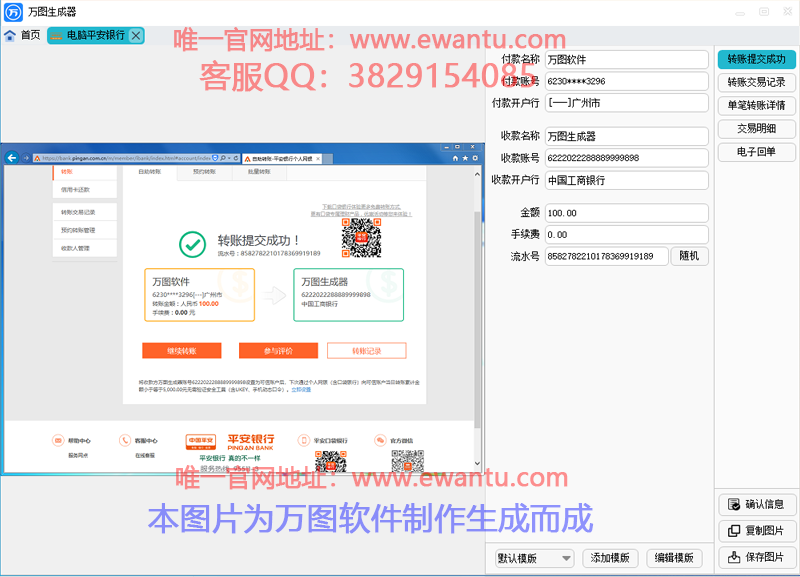Edit the 金额 amount field
Screen dimensions: 800x577
point(627,213)
